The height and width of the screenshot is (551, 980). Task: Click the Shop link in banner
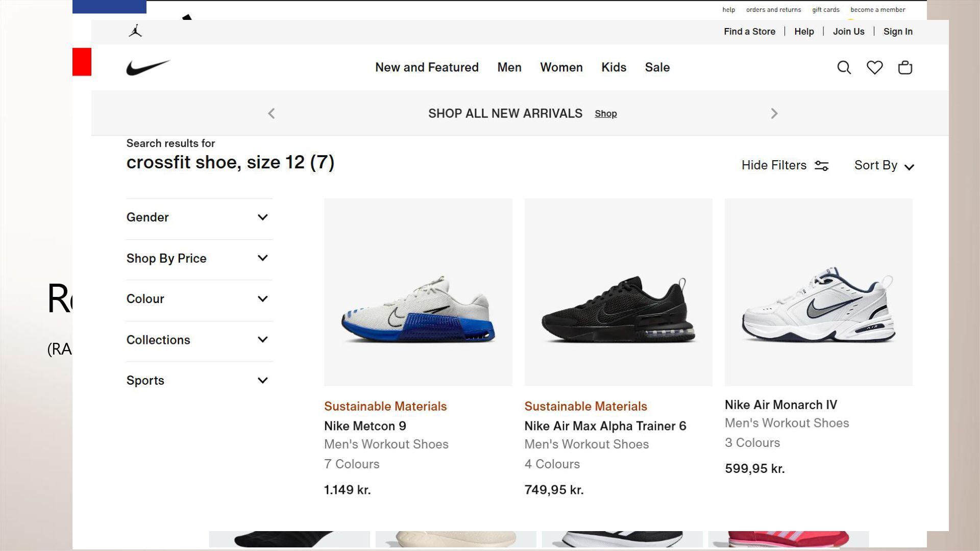[605, 114]
